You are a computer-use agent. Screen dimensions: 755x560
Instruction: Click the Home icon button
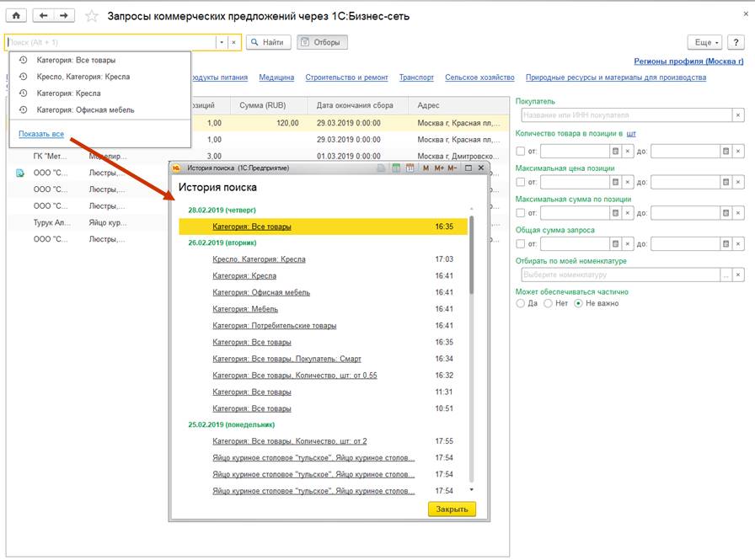point(17,16)
